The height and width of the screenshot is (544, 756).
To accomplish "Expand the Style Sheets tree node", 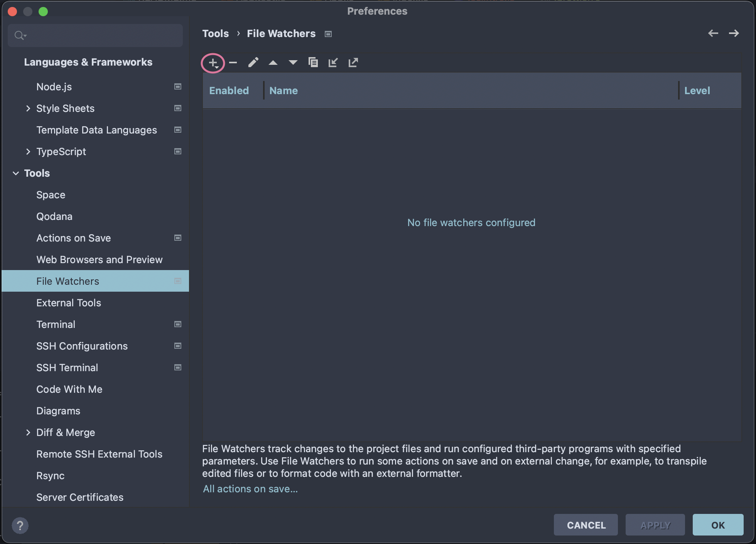I will click(28, 108).
